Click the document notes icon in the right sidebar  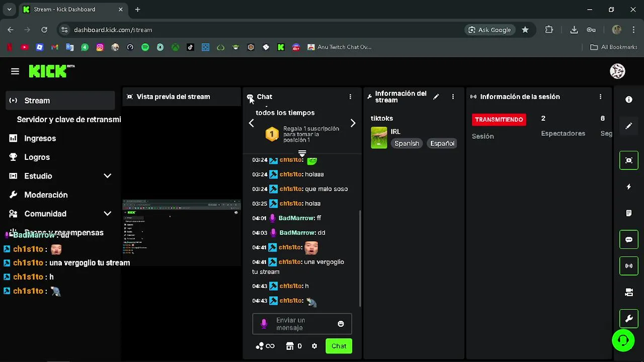click(x=629, y=213)
